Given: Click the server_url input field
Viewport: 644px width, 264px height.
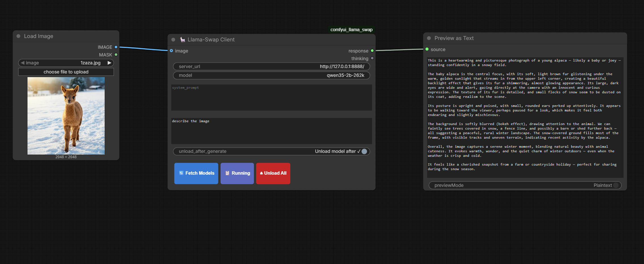Looking at the screenshot, I should pos(272,66).
